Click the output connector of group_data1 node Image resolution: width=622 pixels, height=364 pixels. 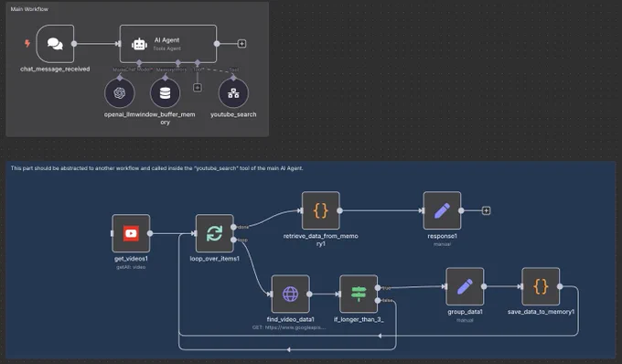(x=484, y=286)
